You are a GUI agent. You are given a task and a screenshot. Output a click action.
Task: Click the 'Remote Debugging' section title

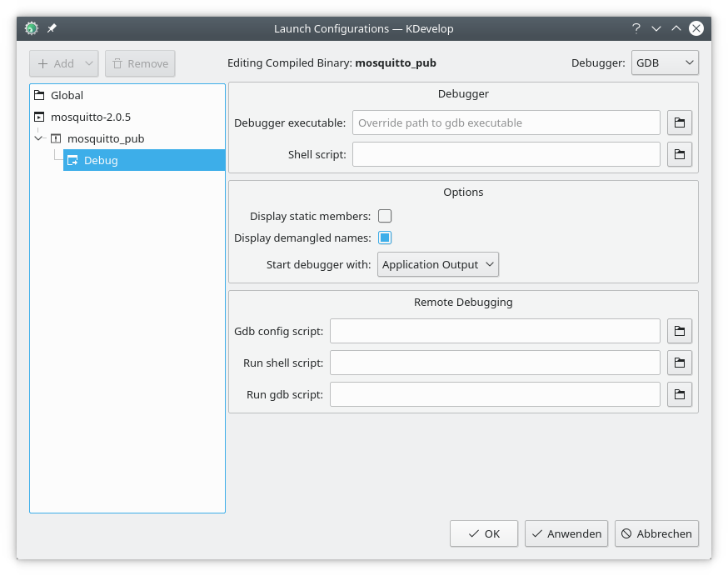pos(463,302)
